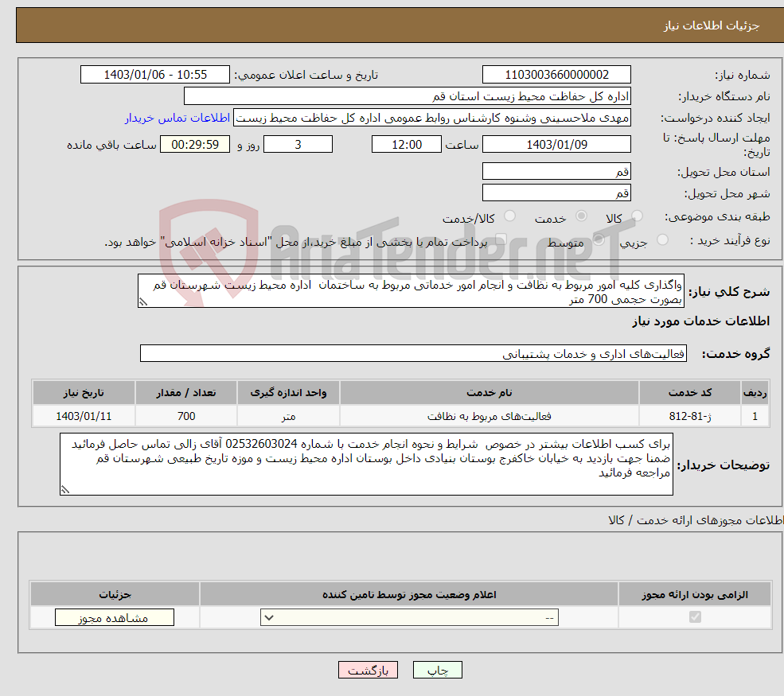Click the جزئیات اطلاعات نیاز page title
Viewport: 784px width, 696px height.
tap(712, 25)
